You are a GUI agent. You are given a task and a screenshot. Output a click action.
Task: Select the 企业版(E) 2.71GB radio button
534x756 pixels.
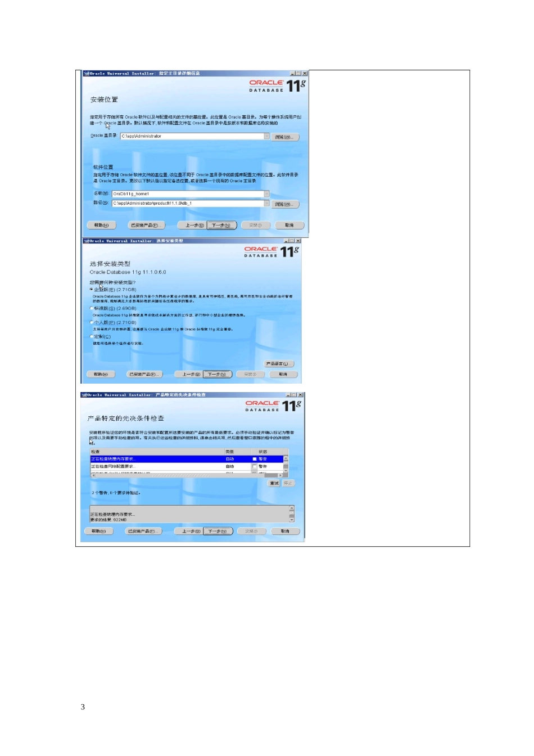point(92,290)
